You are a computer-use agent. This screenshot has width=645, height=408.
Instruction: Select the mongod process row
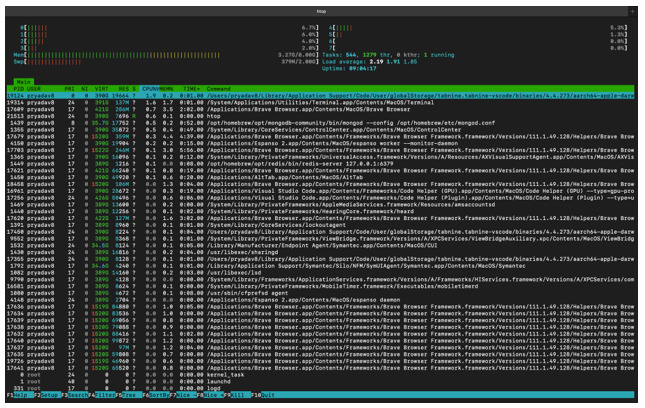tap(320, 123)
